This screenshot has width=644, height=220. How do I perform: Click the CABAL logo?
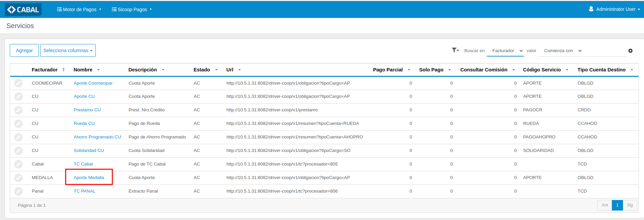(23, 9)
